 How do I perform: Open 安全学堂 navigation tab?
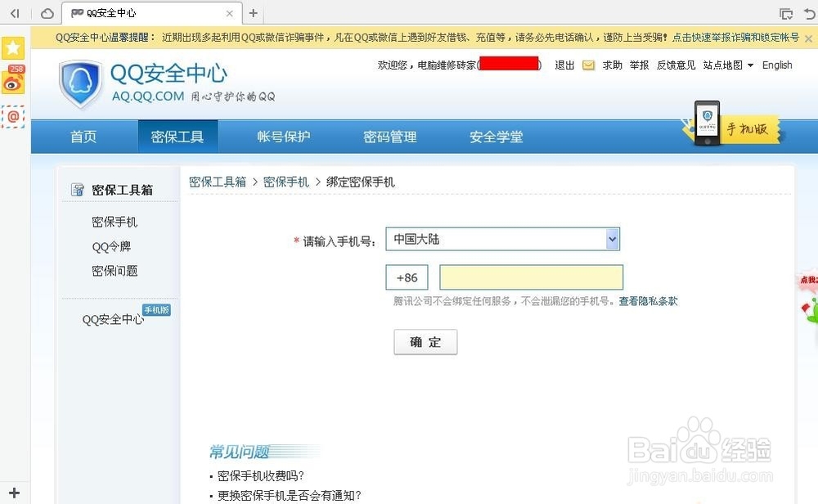(x=497, y=137)
